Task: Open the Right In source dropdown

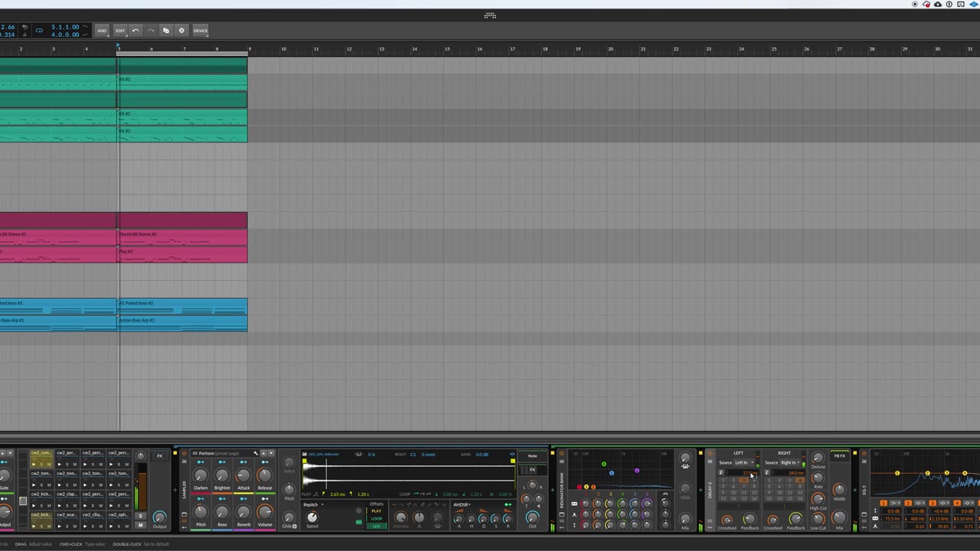Action: pos(792,463)
